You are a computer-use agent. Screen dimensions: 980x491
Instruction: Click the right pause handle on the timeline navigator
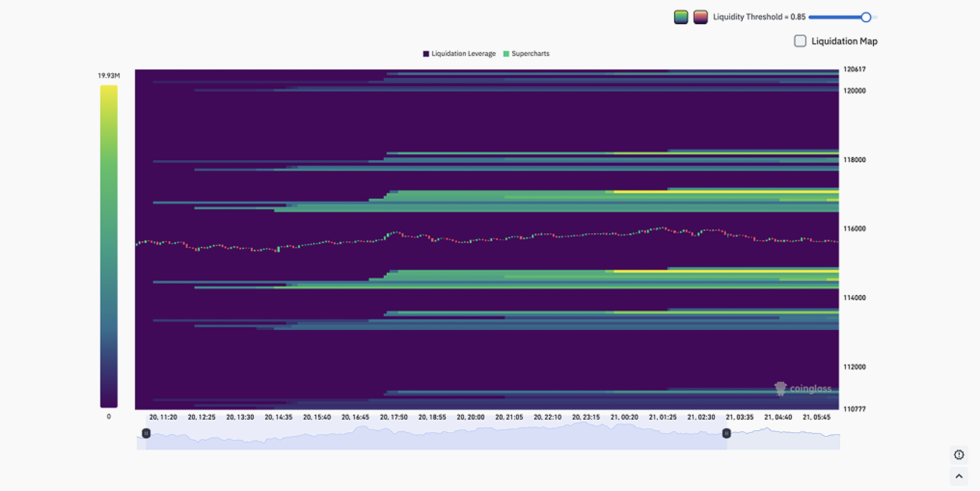click(x=725, y=433)
